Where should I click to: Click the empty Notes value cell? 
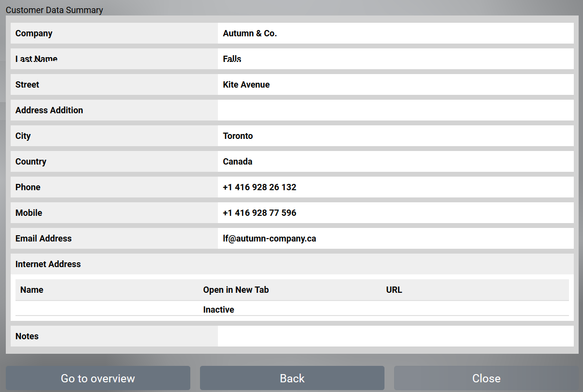[396, 336]
